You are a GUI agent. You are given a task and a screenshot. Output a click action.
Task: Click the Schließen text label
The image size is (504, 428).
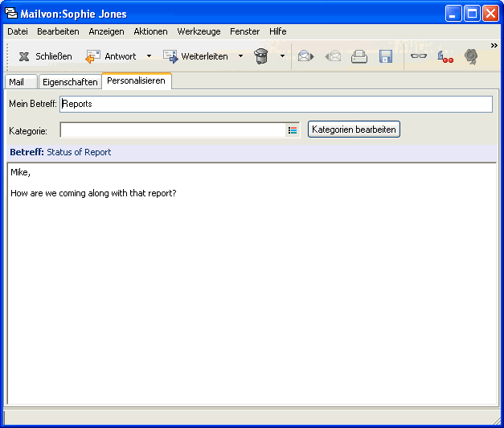click(54, 56)
